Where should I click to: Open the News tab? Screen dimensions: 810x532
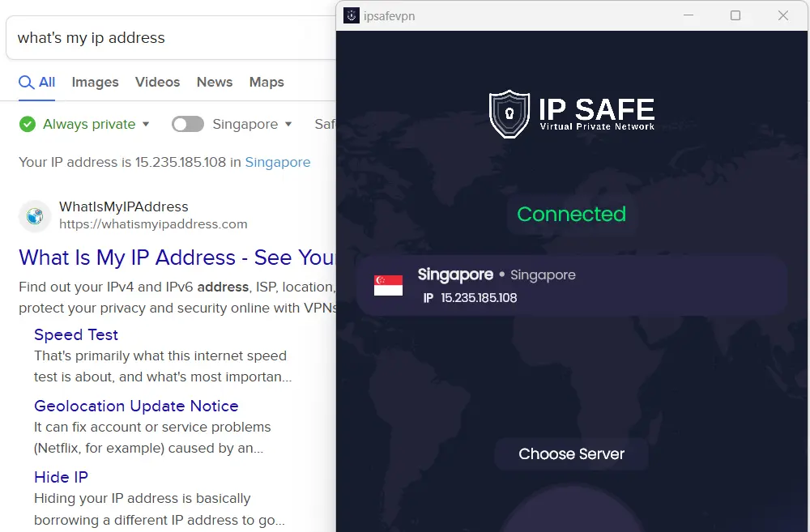point(215,82)
